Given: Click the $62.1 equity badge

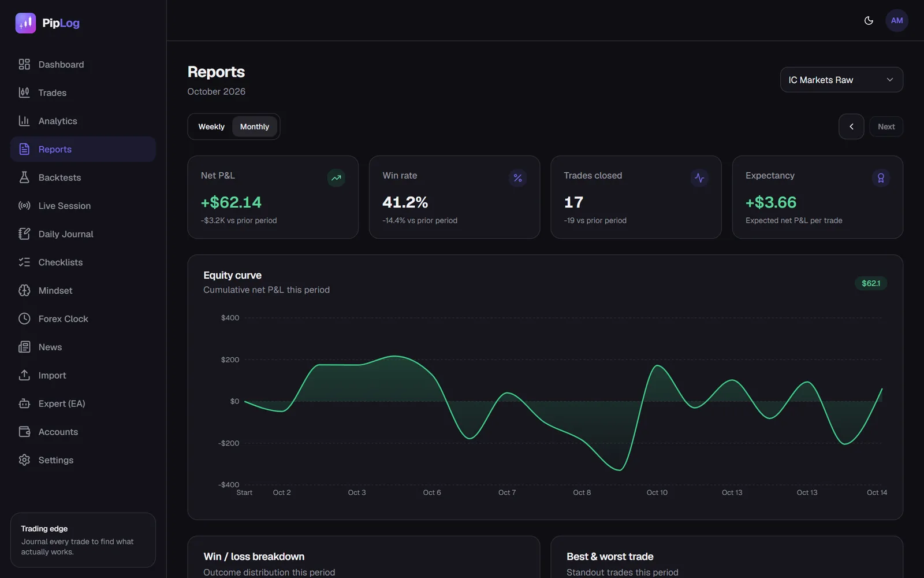Looking at the screenshot, I should tap(871, 283).
